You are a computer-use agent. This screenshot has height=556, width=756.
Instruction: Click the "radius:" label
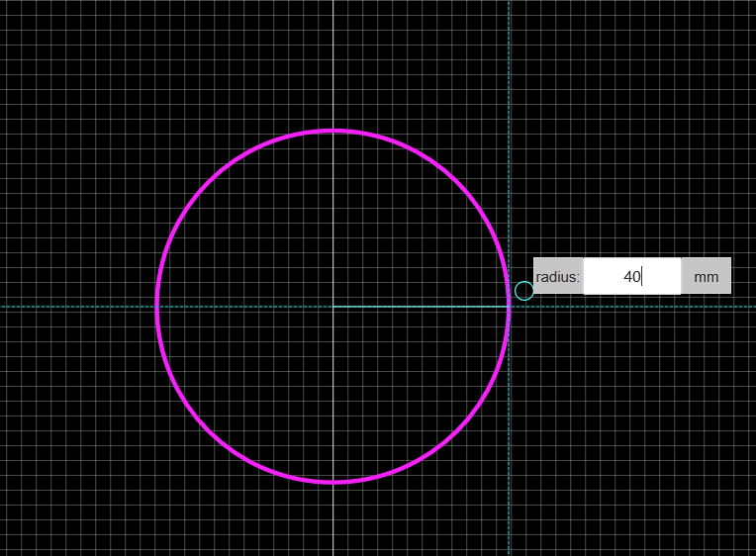(x=558, y=276)
